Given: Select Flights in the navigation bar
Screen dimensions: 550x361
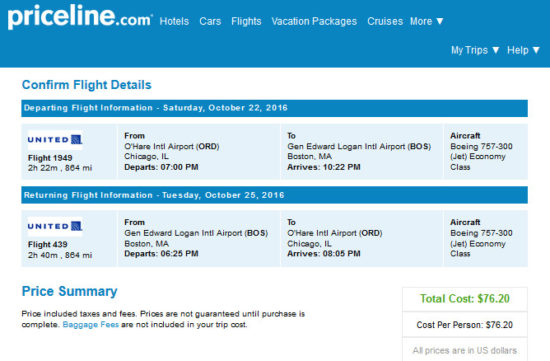Looking at the screenshot, I should pyautogui.click(x=246, y=21).
